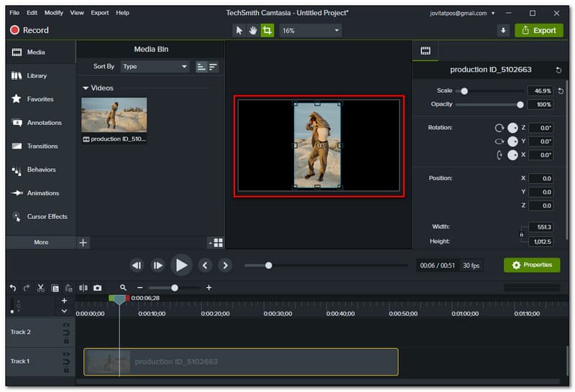Click the camera snapshot icon in timeline toolbar
This screenshot has width=575, height=392.
pos(97,287)
